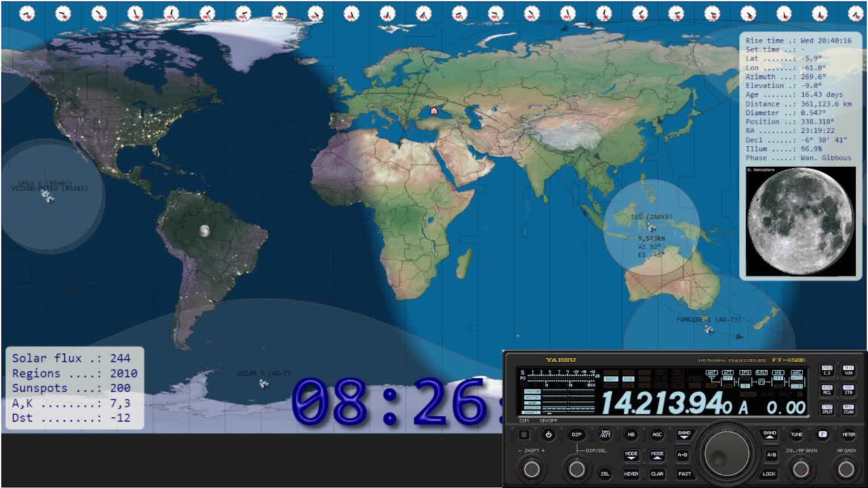Click the moon "Distance" 361,123.6 km row
The height and width of the screenshot is (488, 868).
click(799, 104)
